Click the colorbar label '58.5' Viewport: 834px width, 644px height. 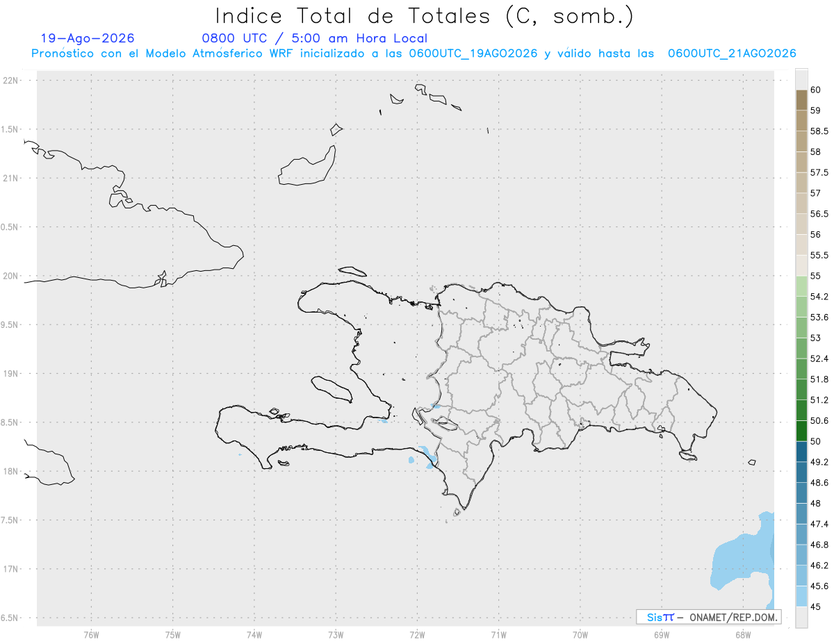click(x=819, y=131)
